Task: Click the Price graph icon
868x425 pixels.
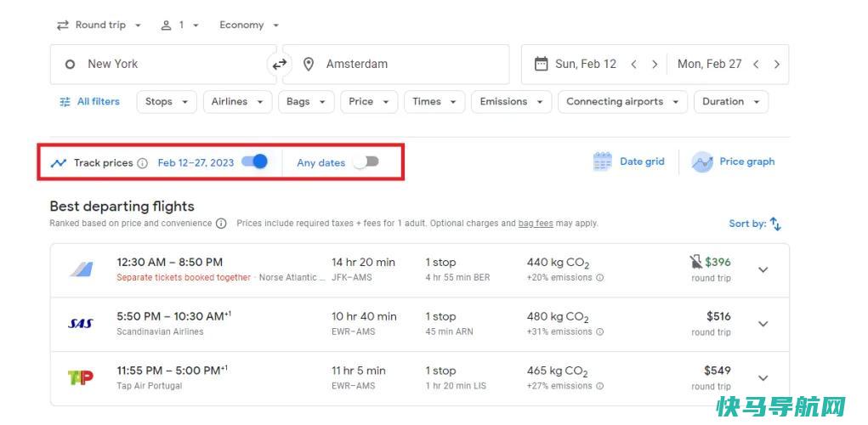Action: point(702,162)
